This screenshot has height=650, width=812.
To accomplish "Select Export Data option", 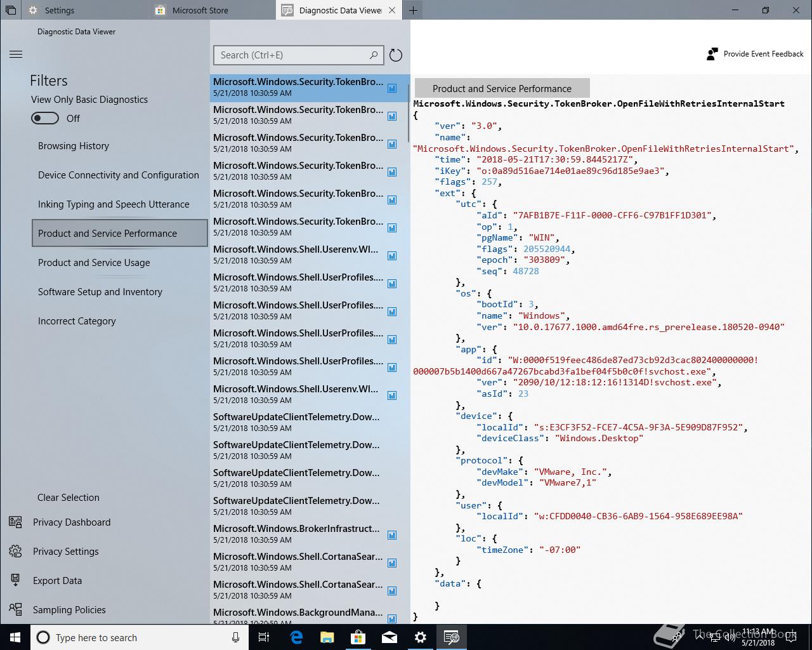I will [57, 581].
